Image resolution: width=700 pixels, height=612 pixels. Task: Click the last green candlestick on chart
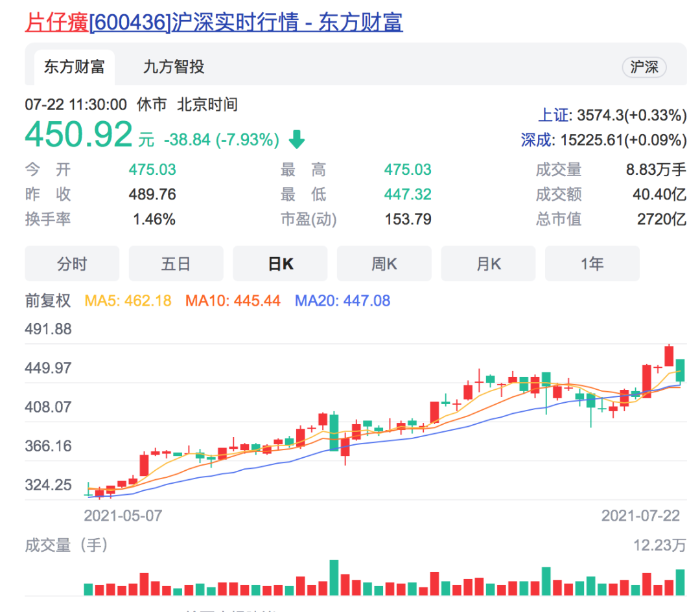680,370
